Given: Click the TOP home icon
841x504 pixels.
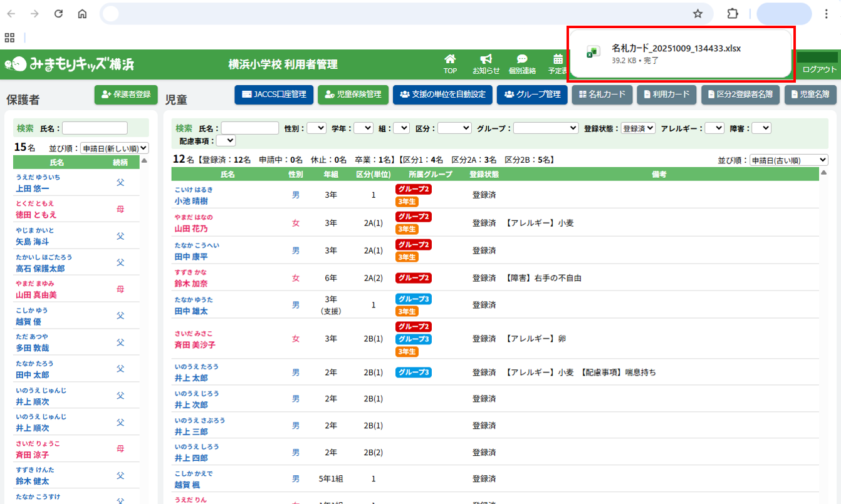Looking at the screenshot, I should [x=450, y=59].
